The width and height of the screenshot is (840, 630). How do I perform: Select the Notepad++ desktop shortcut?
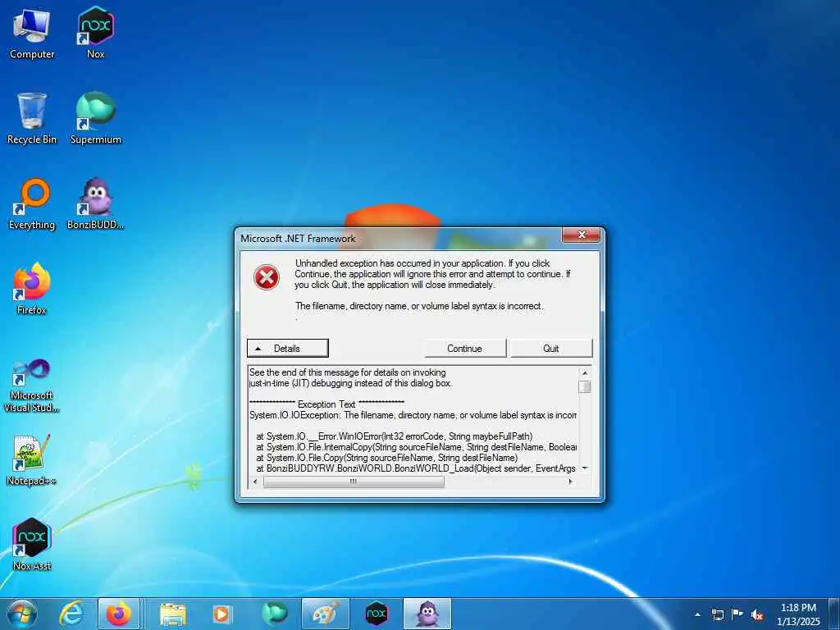coord(32,459)
